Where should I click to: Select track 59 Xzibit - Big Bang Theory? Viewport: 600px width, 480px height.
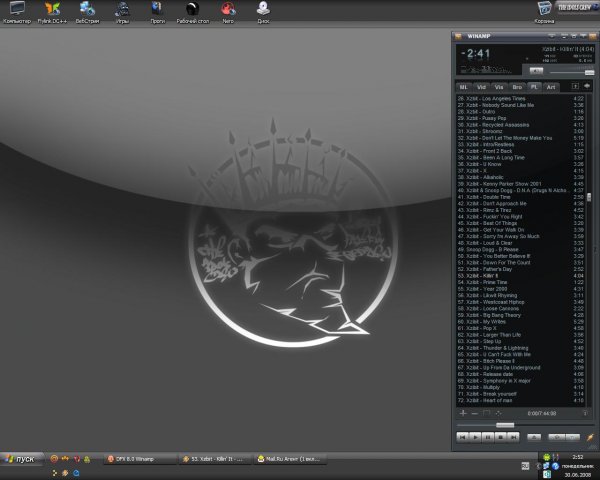[x=521, y=315]
